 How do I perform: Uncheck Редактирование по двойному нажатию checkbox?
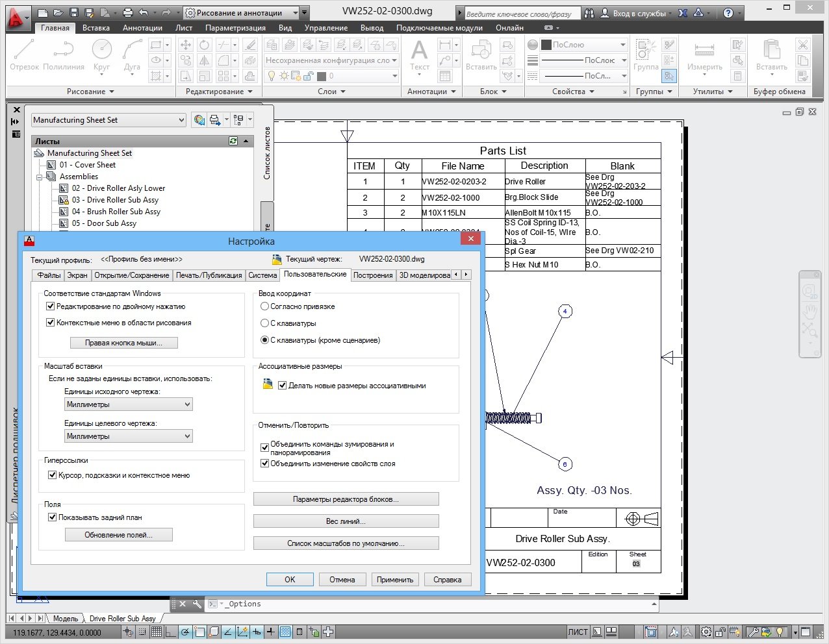click(50, 306)
